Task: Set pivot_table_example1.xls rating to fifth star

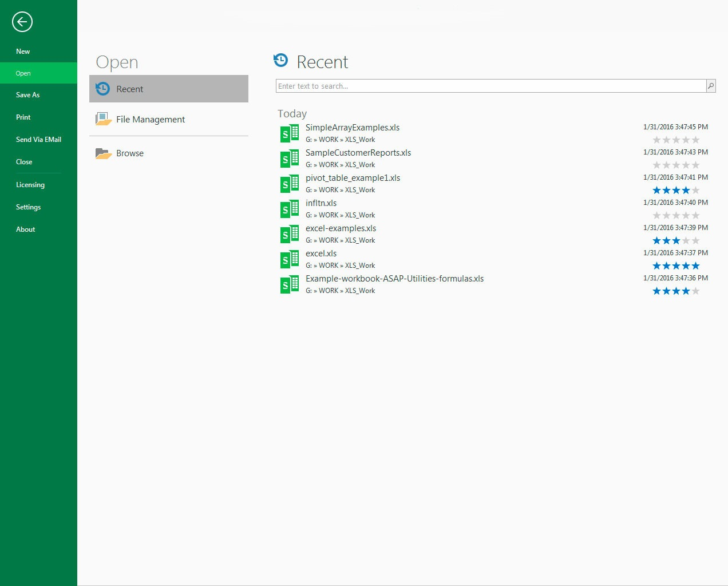Action: coord(695,191)
